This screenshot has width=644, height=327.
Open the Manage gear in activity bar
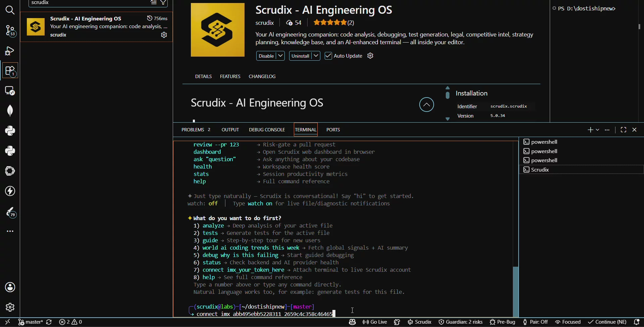(x=10, y=307)
